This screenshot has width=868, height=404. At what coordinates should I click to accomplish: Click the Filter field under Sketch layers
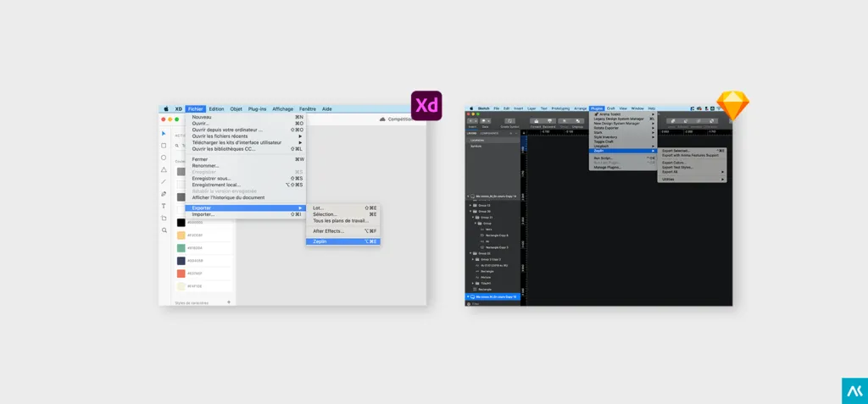pyautogui.click(x=492, y=304)
